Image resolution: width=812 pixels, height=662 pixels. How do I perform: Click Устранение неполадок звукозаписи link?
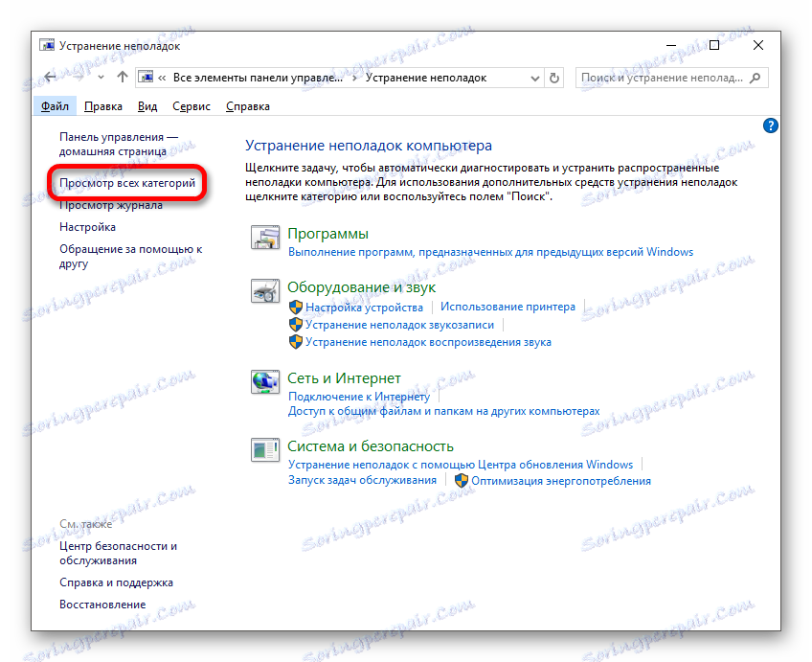click(x=399, y=325)
